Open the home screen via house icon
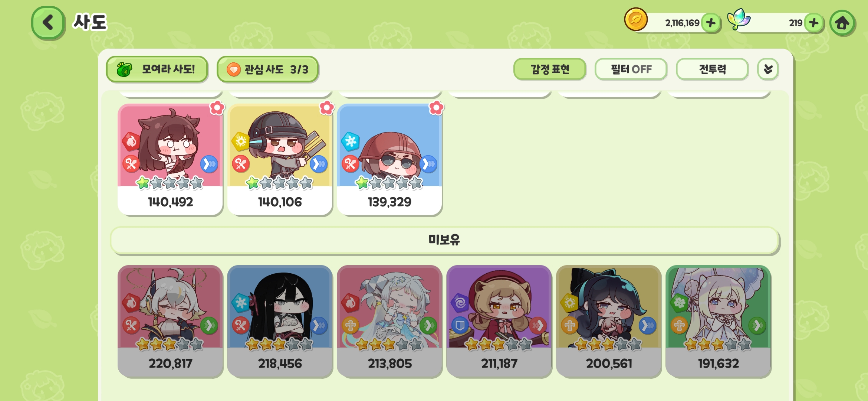The image size is (868, 401). [842, 23]
